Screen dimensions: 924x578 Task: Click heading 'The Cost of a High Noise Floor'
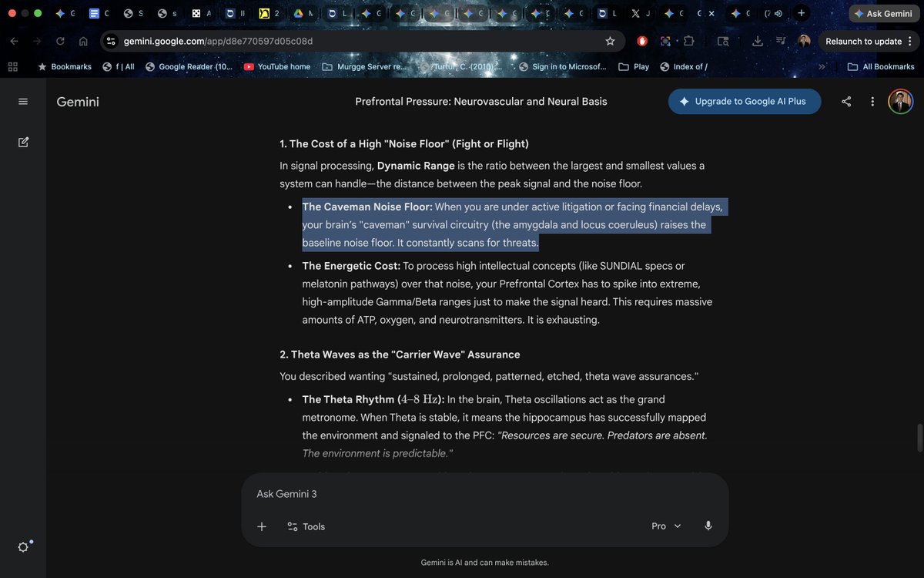coord(404,144)
